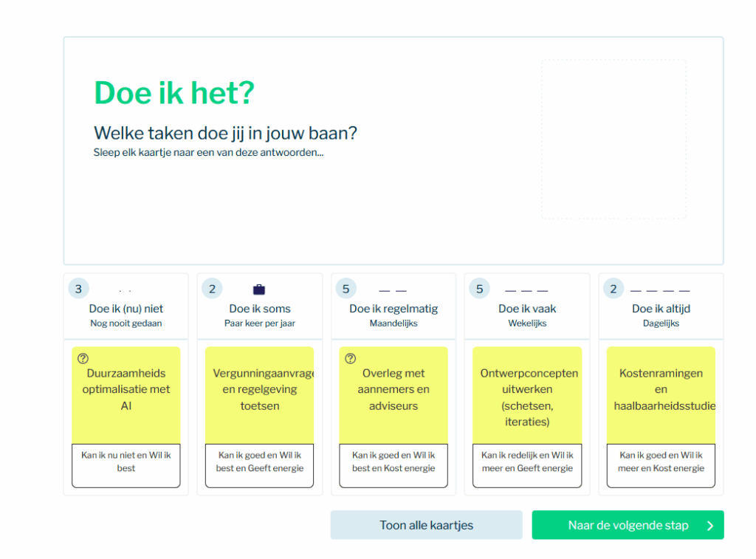Go to next step via 'Naar de volgende stap'
This screenshot has height=559, width=756.
[628, 526]
